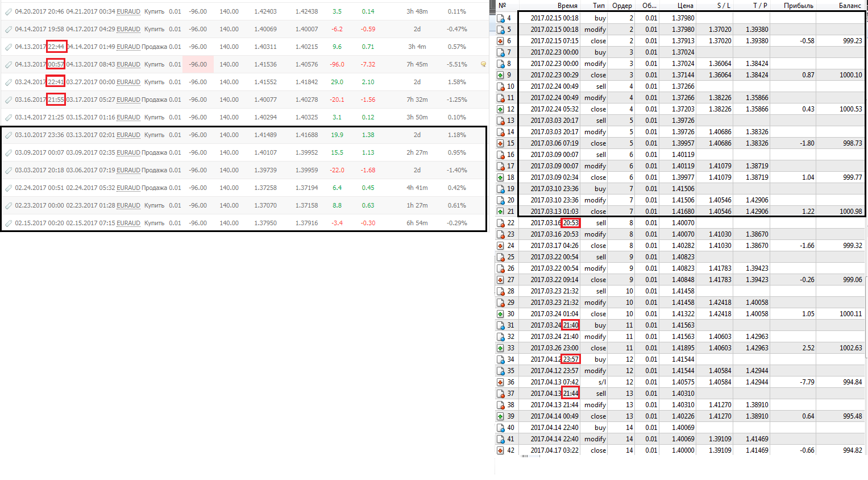Image resolution: width=868 pixels, height=480 pixels.
Task: Sort results by the Время column header
Action: (567, 6)
